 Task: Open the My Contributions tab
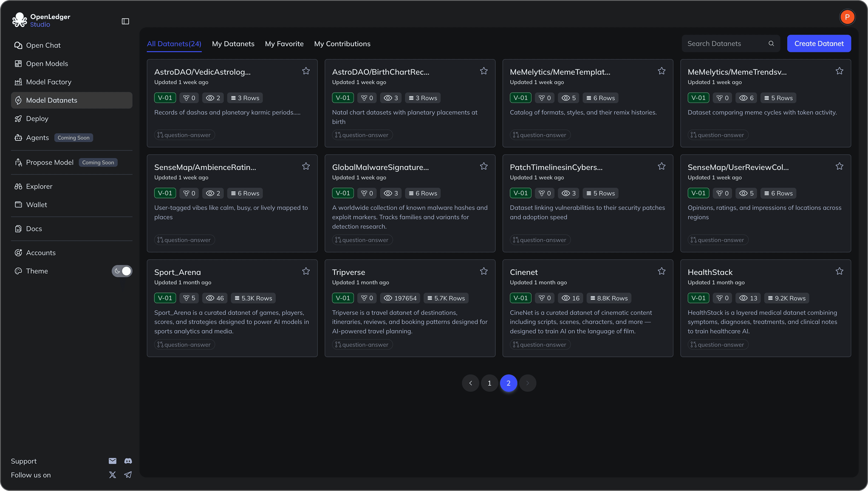click(x=342, y=44)
